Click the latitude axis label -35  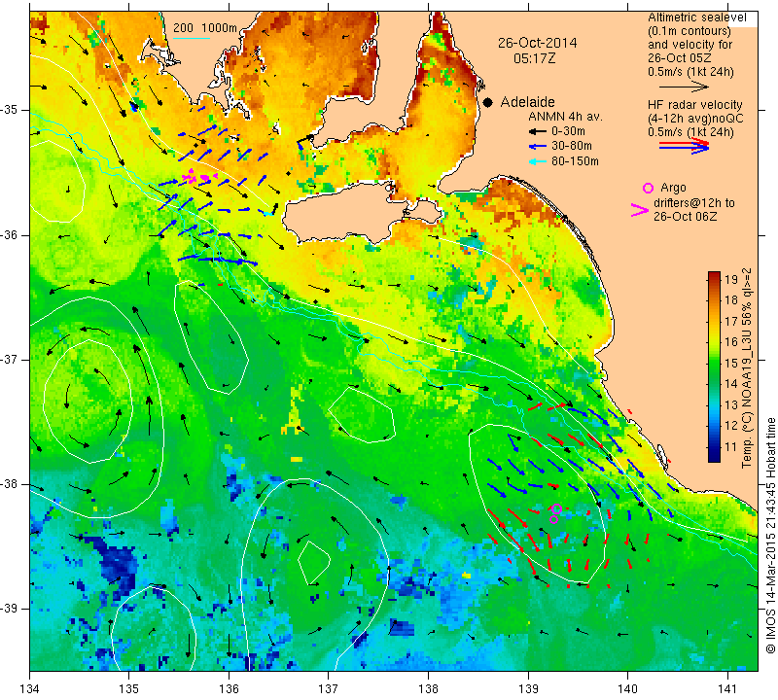pos(9,110)
